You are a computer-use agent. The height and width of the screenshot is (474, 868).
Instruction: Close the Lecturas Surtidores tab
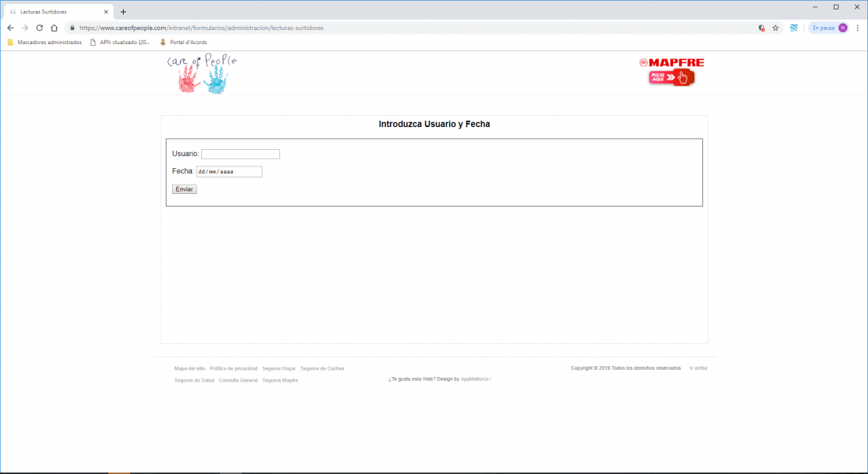point(106,12)
